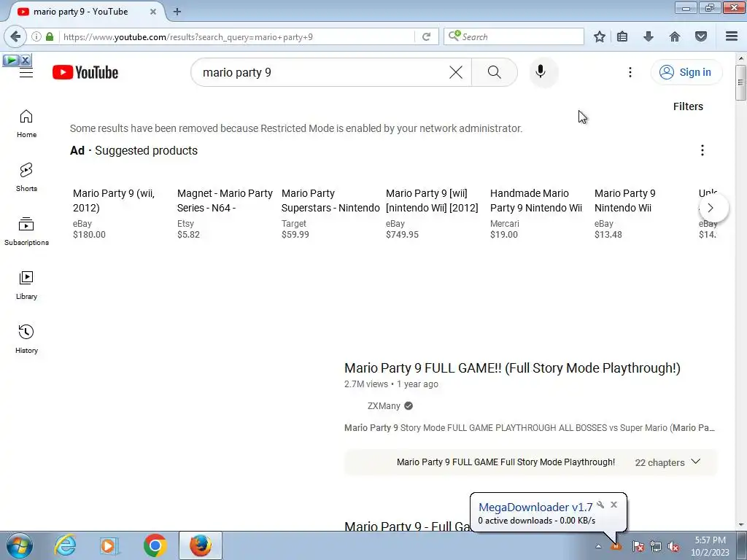Open History in the sidebar
Viewport: 747px width, 560px height.
point(26,339)
